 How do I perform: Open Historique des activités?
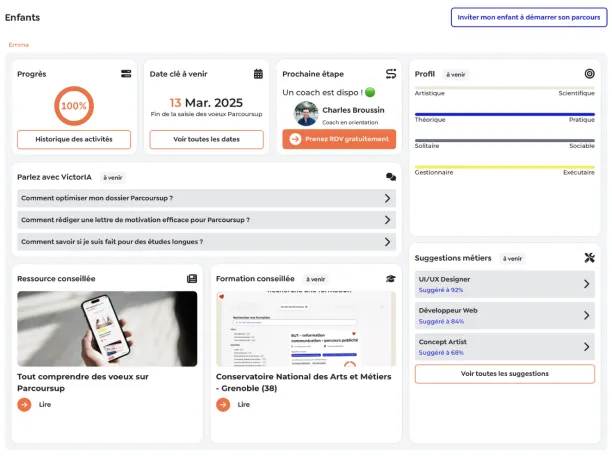pyautogui.click(x=74, y=139)
